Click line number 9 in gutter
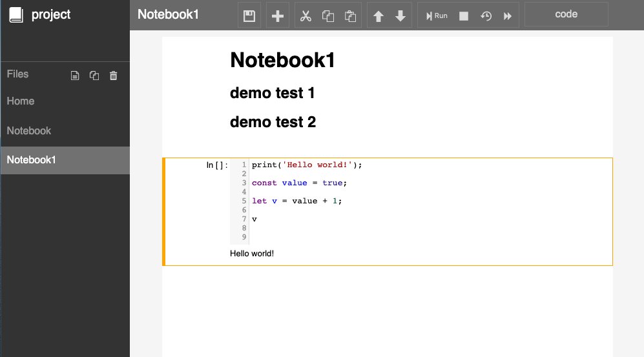The width and height of the screenshot is (644, 357). tap(244, 237)
